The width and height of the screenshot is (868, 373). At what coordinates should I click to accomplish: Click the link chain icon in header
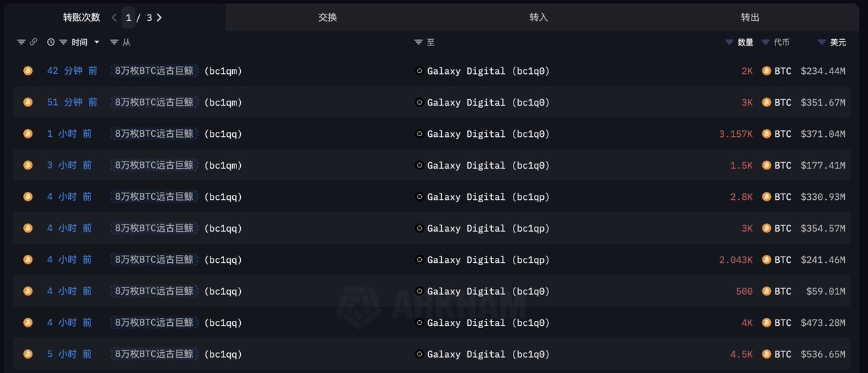pyautogui.click(x=33, y=43)
